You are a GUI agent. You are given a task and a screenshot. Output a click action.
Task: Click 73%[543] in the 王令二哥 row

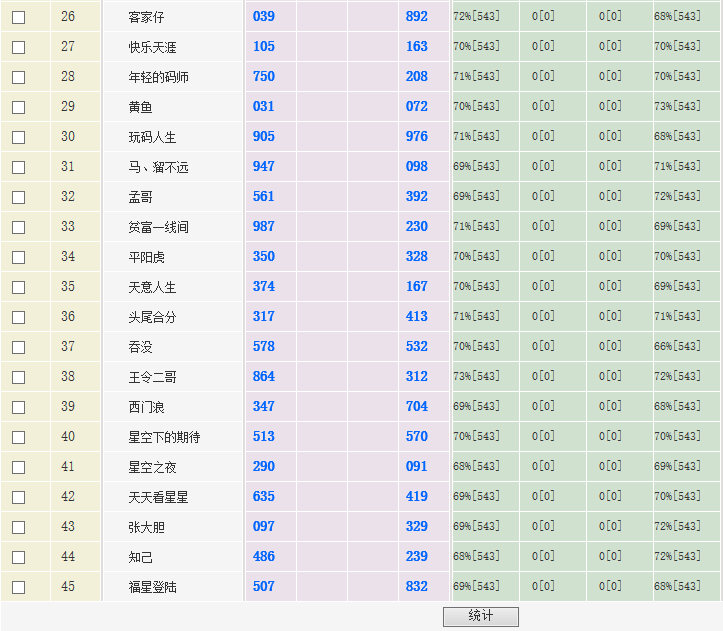pos(476,377)
